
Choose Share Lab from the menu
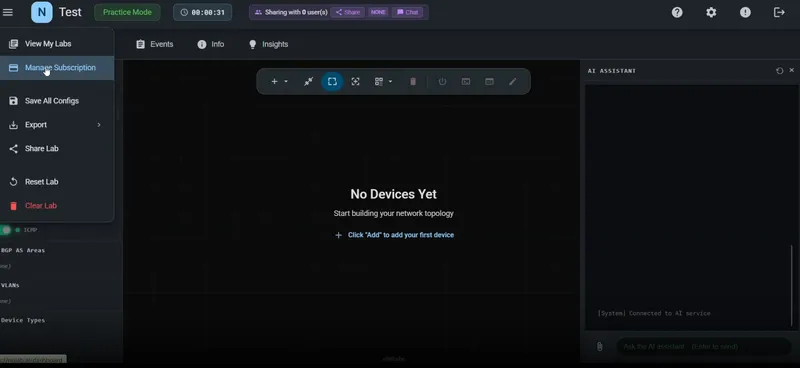(x=57, y=149)
